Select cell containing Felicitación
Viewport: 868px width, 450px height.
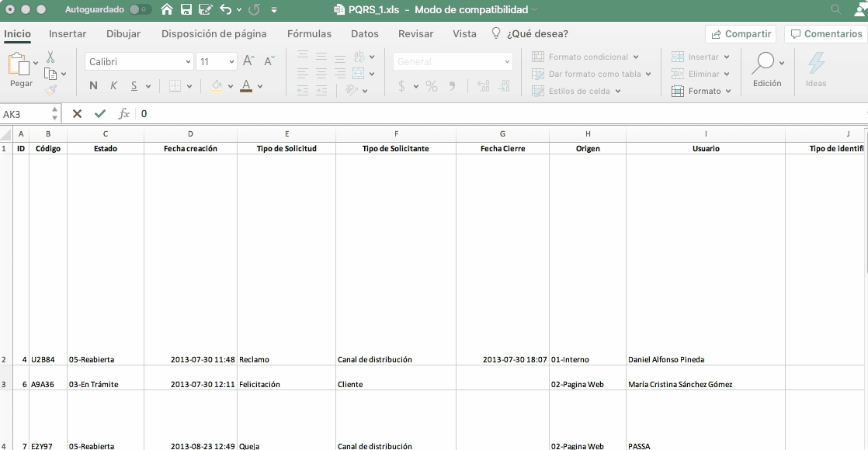tap(286, 385)
